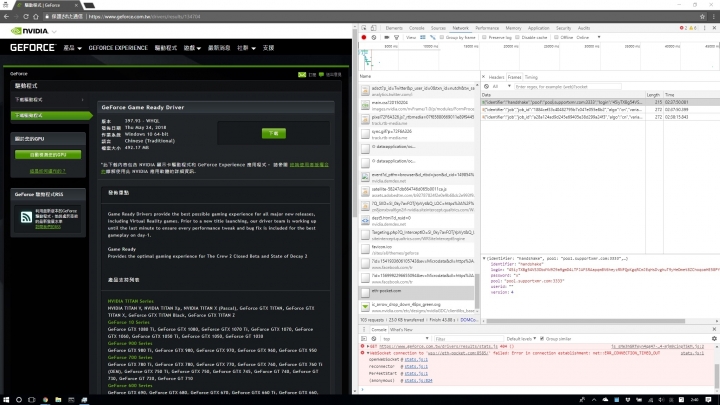The image size is (720, 405).
Task: Close the console drawer
Action: (x=714, y=329)
